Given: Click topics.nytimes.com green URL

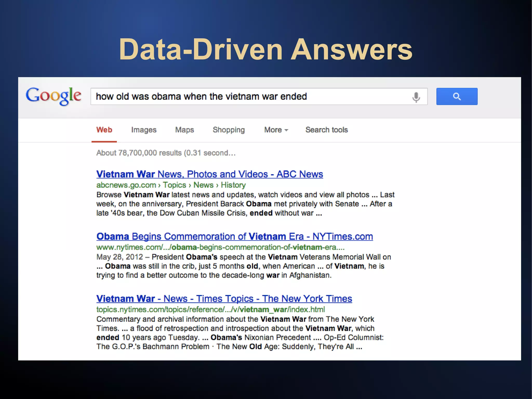Looking at the screenshot, I should click(210, 309).
